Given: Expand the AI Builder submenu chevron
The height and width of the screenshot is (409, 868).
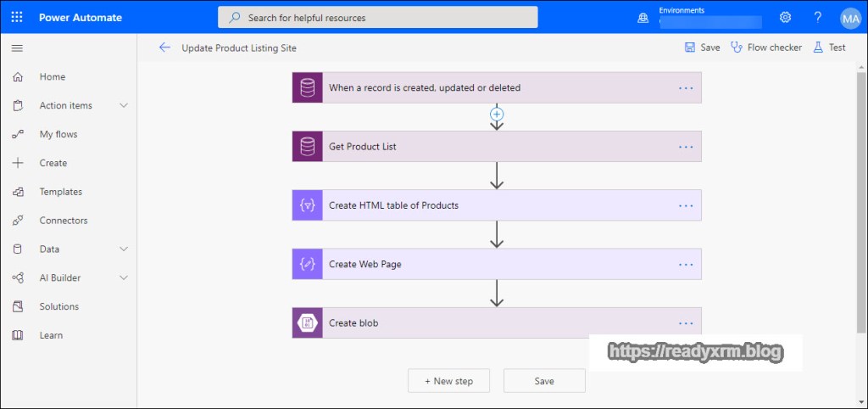Looking at the screenshot, I should coord(124,278).
